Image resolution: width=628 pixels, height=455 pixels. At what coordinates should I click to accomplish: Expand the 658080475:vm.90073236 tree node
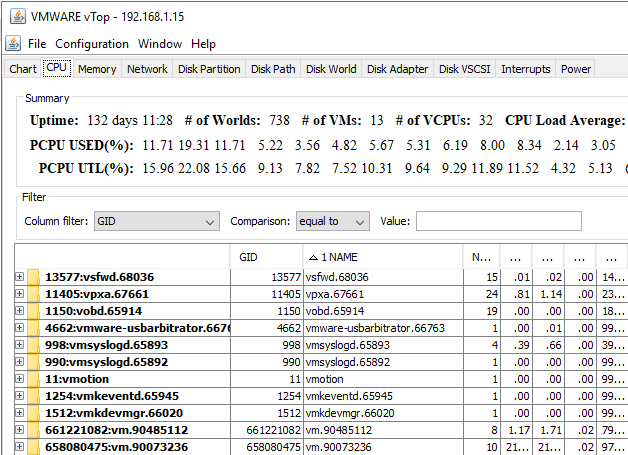tap(19, 446)
